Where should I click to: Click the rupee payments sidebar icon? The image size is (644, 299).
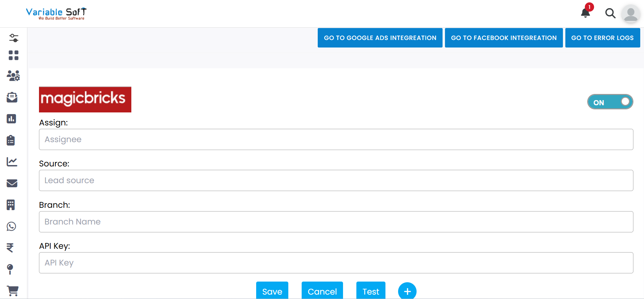10,247
